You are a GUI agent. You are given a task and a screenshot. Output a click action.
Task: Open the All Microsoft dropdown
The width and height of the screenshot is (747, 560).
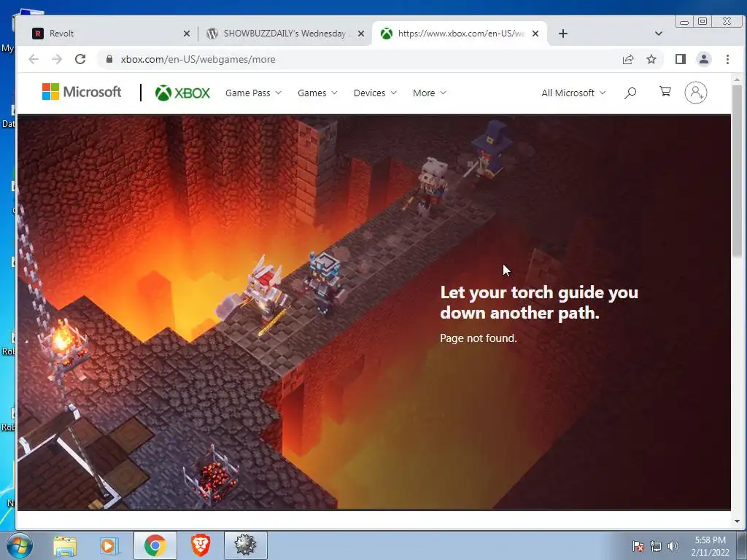point(573,93)
